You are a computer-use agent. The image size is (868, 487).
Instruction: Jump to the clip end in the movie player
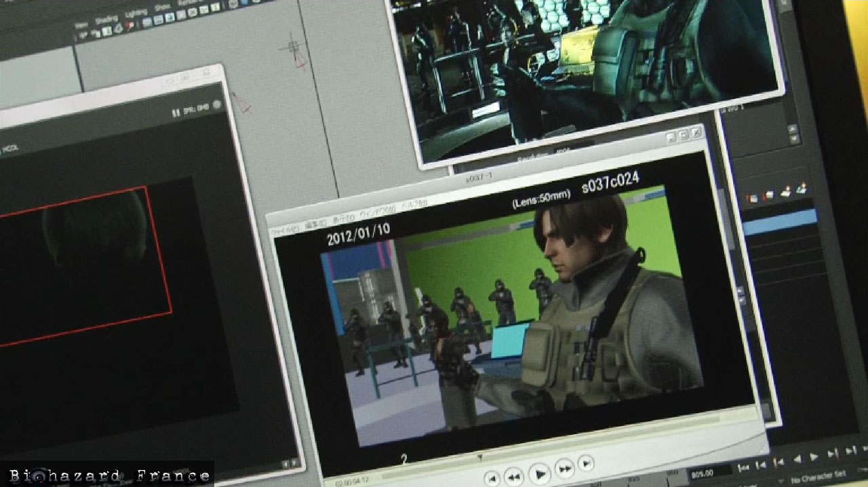pos(586,464)
